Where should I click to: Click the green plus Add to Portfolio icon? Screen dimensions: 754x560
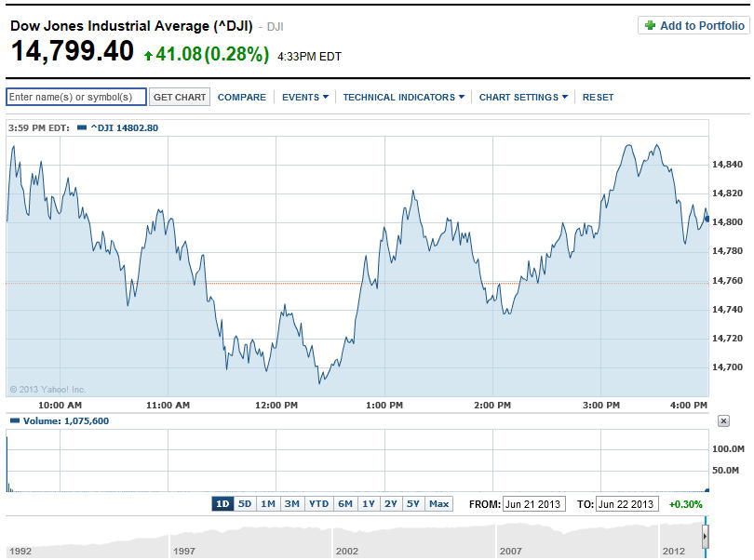(650, 26)
